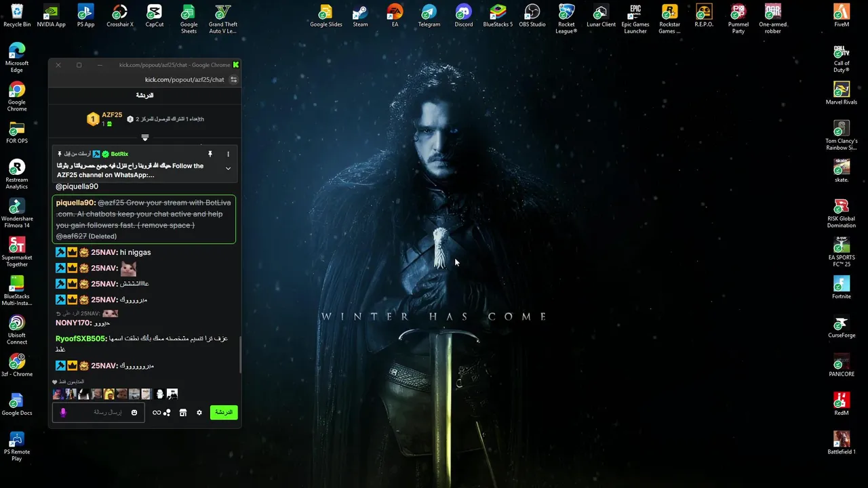Viewport: 868px width, 488px height.
Task: Open Marvel Rivals desktop icon
Action: pyautogui.click(x=842, y=94)
